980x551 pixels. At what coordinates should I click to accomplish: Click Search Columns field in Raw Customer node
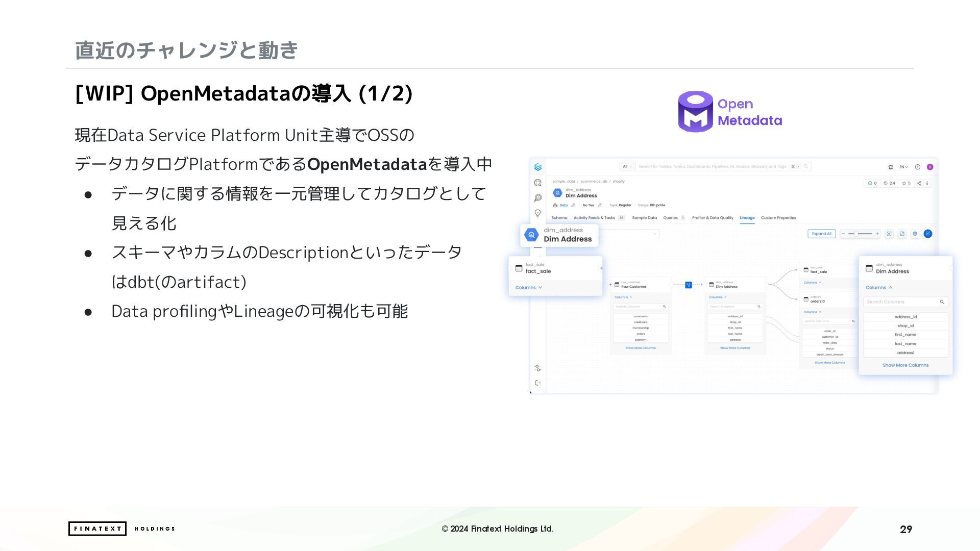coord(641,307)
